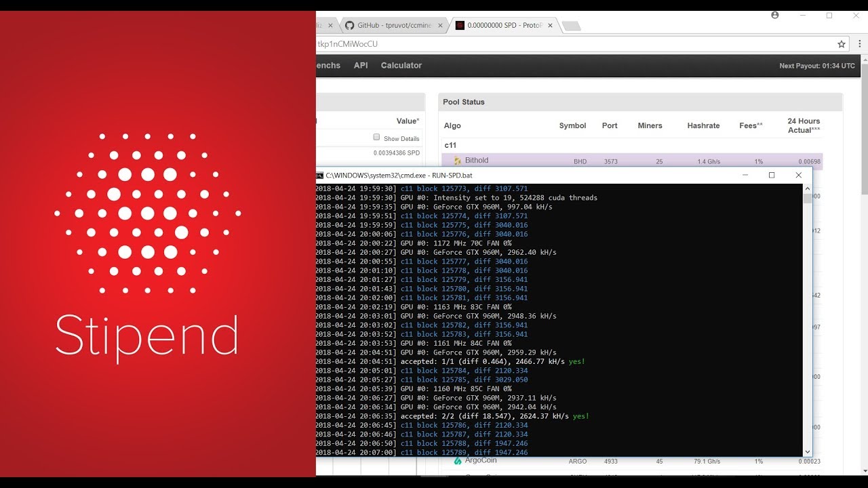The height and width of the screenshot is (488, 868).
Task: Open the API menu item
Action: (x=361, y=66)
